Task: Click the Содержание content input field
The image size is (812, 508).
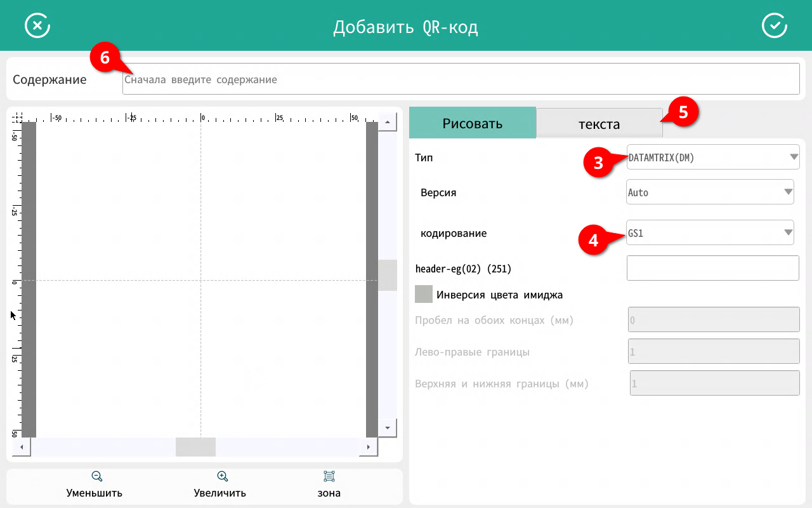Action: 461,80
